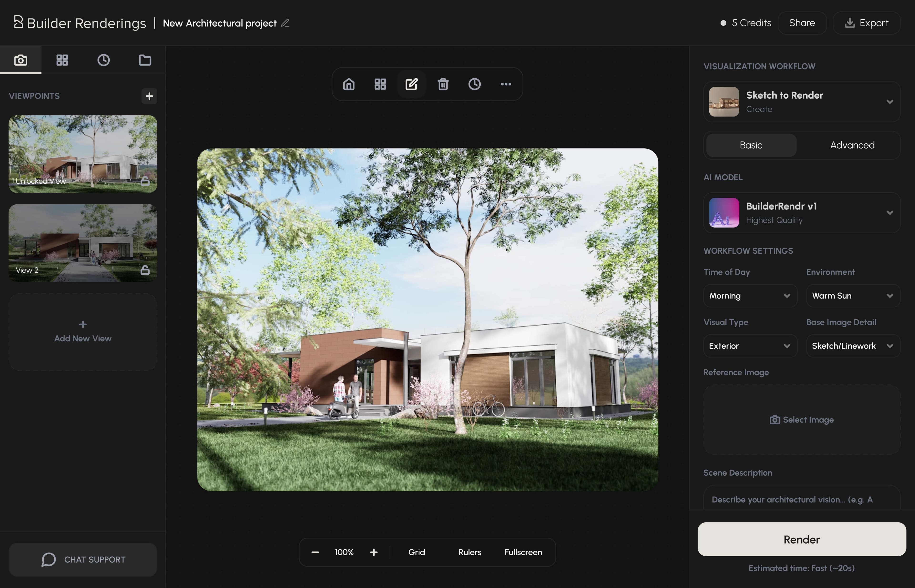Screen dimensions: 915x588
Task: Click the New Architectural project title
Action: [x=220, y=23]
